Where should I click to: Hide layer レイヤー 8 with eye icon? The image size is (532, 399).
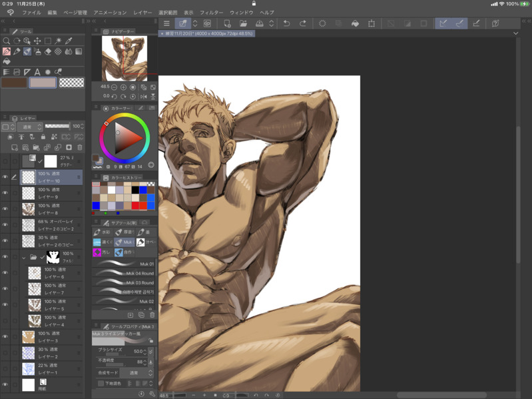(5, 208)
